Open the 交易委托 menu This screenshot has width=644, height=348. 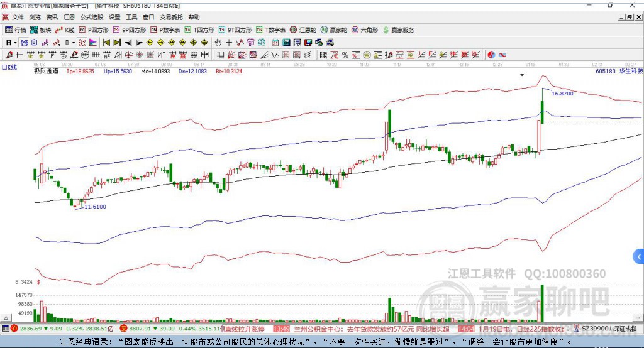click(x=171, y=17)
